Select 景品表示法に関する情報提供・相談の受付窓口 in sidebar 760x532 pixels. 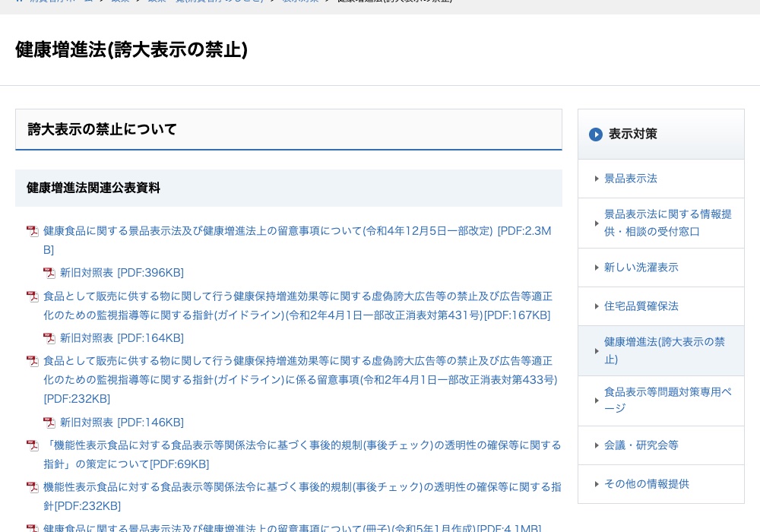click(x=668, y=223)
